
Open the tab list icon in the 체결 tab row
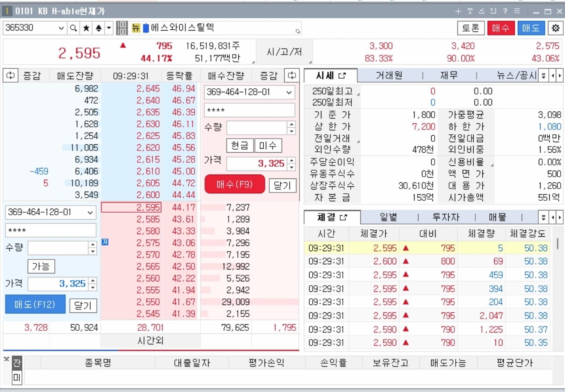point(544,217)
